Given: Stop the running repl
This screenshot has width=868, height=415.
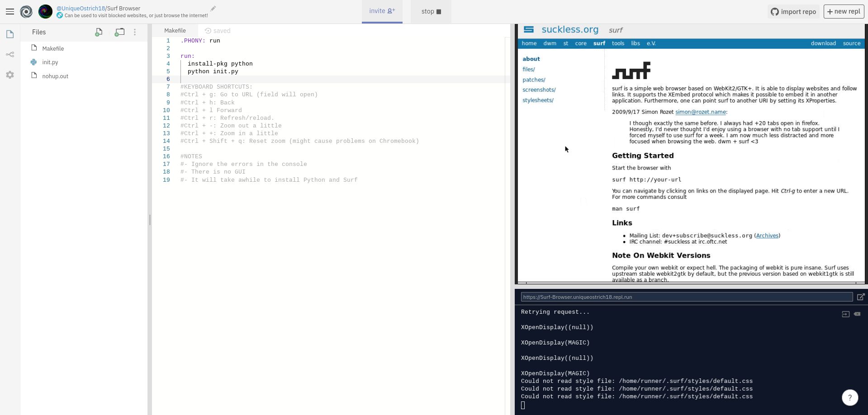Looking at the screenshot, I should (431, 11).
